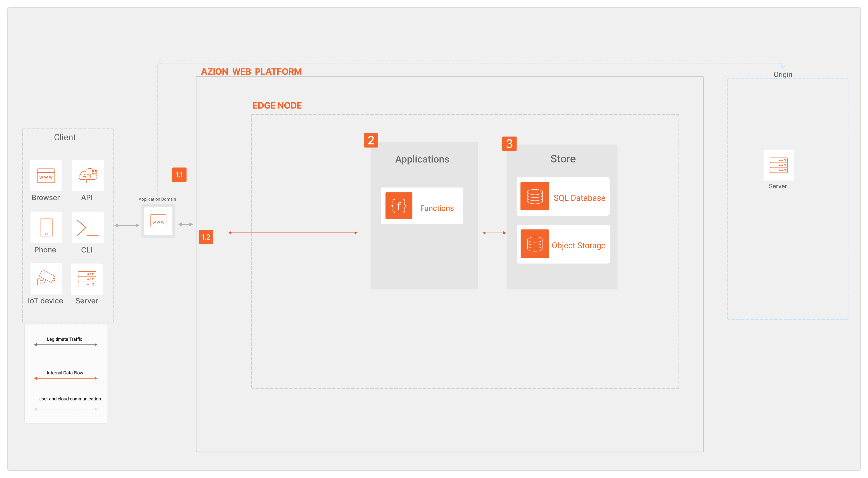The image size is (868, 478).
Task: Select step marker 1.2
Action: (205, 237)
